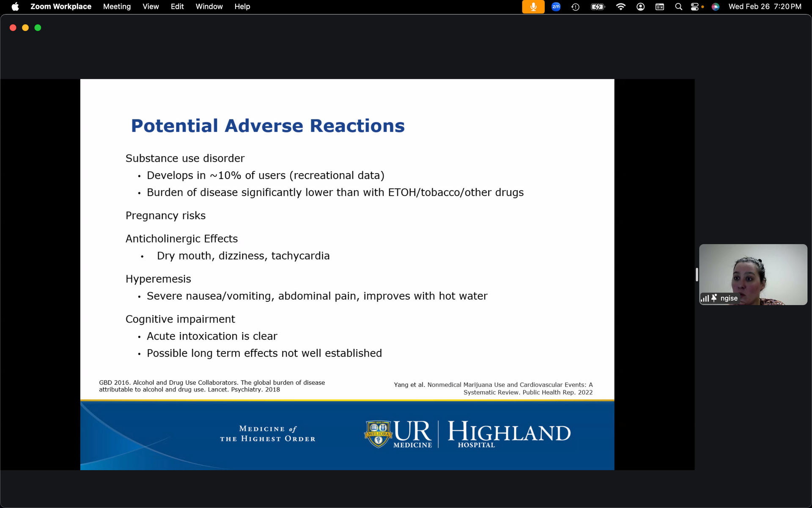Click the orange microphone indicator in menu bar

[533, 7]
